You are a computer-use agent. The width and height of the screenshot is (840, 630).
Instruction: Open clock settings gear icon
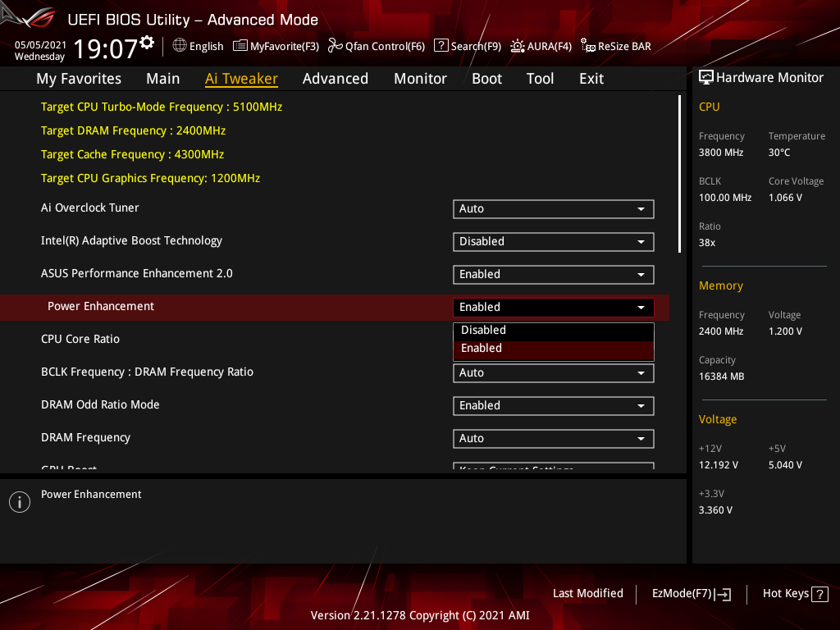coord(148,43)
